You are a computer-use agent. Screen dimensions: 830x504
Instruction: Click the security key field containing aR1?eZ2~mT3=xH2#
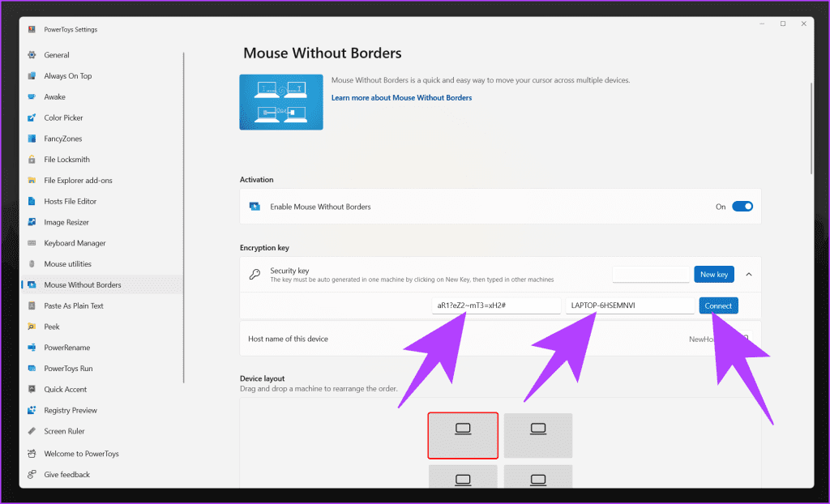[496, 305]
